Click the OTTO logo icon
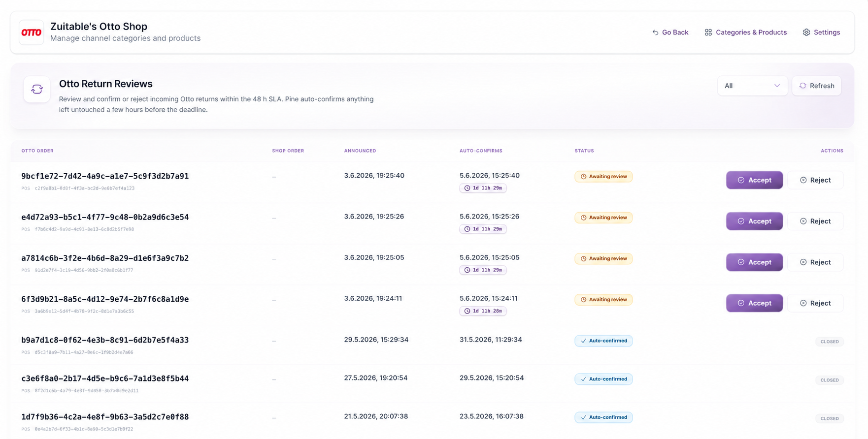 pyautogui.click(x=31, y=32)
